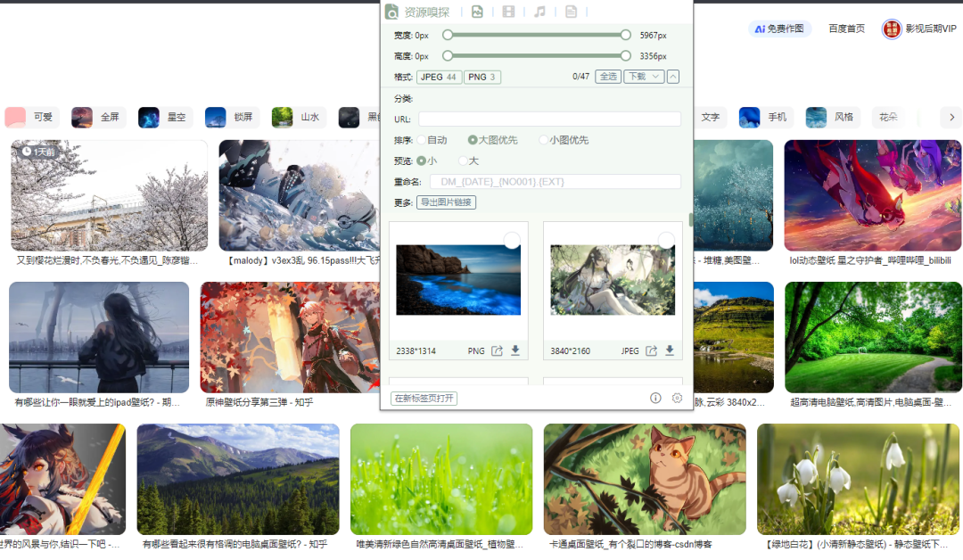Collapse the filter options with the chevron-up button
Screen dimensions: 963x560
coord(673,77)
